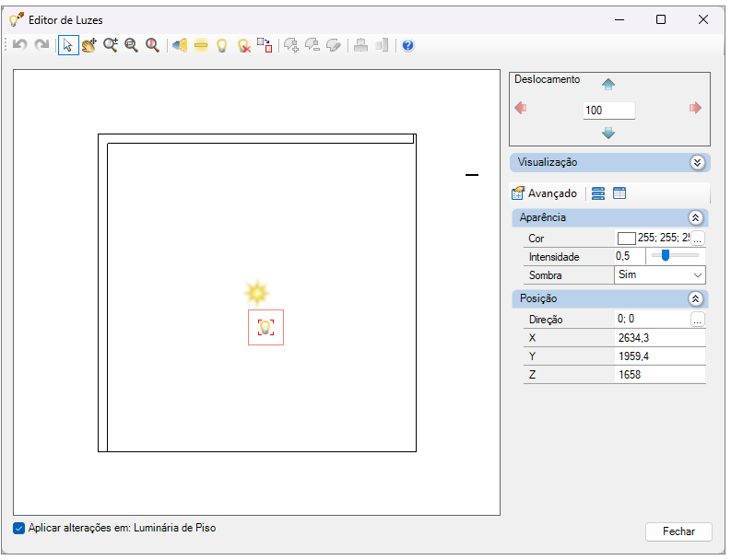
Task: Switch to the categorized list view icon
Action: pyautogui.click(x=598, y=193)
